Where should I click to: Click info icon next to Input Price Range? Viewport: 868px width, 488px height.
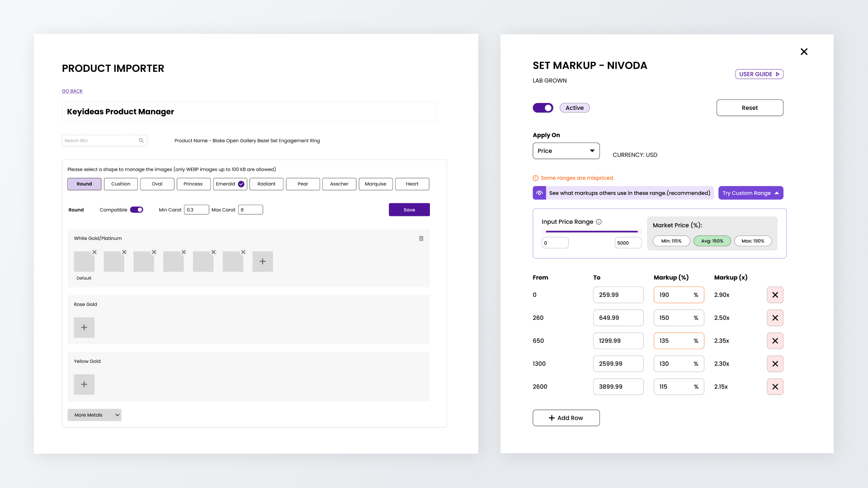point(599,222)
